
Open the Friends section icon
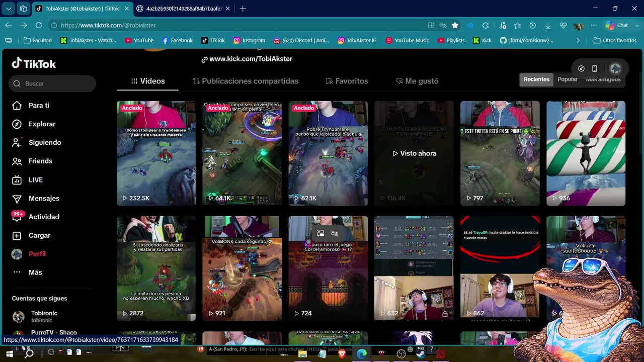click(17, 161)
